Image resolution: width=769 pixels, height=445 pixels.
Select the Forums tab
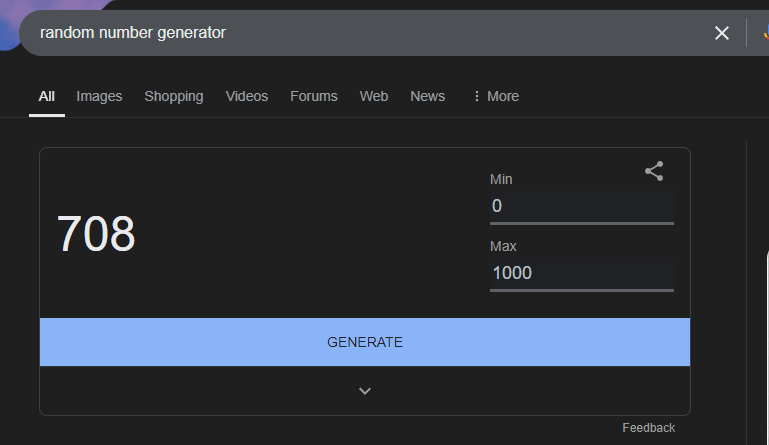tap(314, 96)
